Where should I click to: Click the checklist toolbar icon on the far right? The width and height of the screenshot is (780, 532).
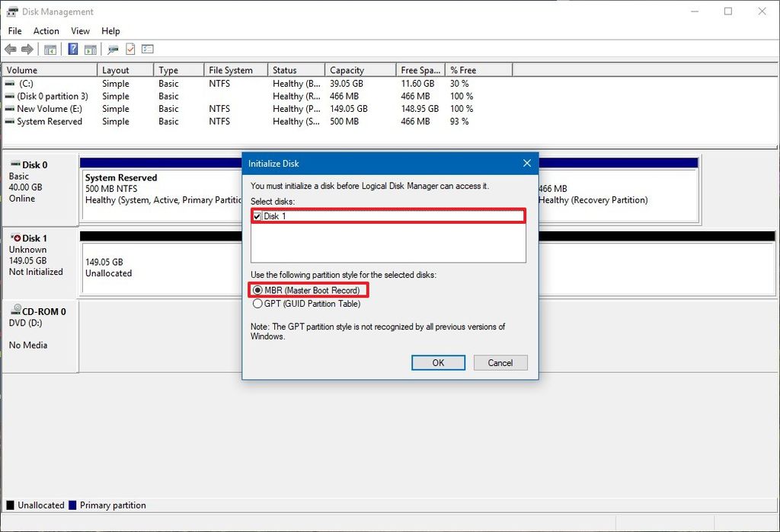pyautogui.click(x=147, y=49)
